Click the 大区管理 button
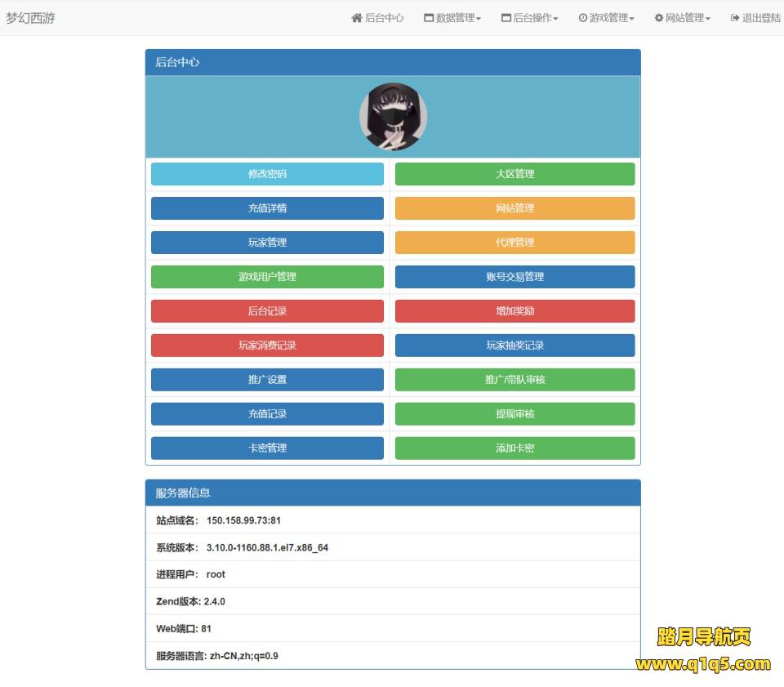The height and width of the screenshot is (687, 784). pyautogui.click(x=515, y=174)
